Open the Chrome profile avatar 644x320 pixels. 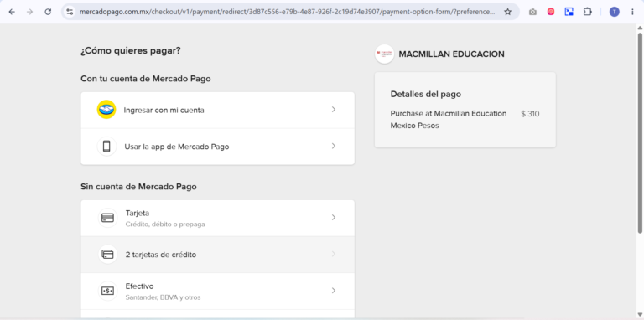[614, 12]
